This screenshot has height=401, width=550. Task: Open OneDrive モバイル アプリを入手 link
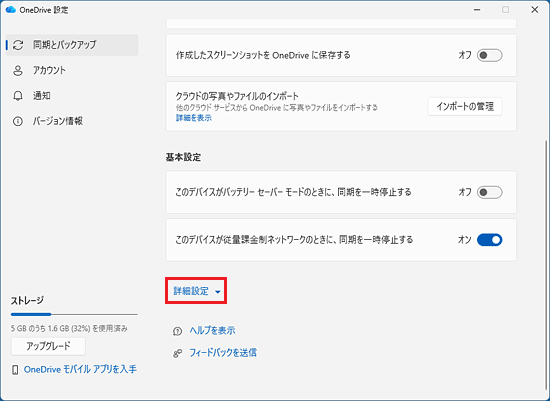click(x=80, y=369)
